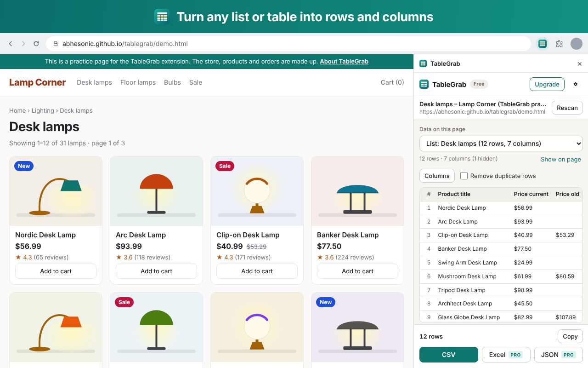Click the Clip-on Desk Lamp image
Image resolution: width=588 pixels, height=368 pixels.
click(257, 191)
